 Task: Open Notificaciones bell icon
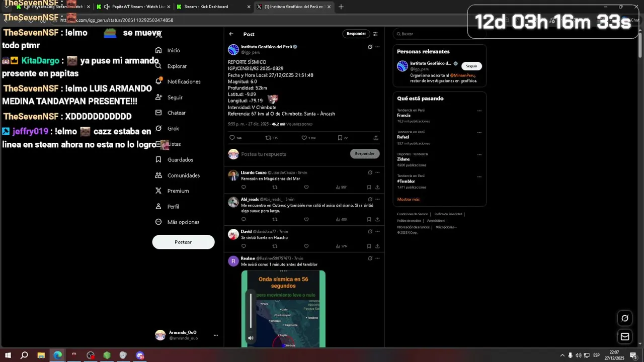(158, 81)
